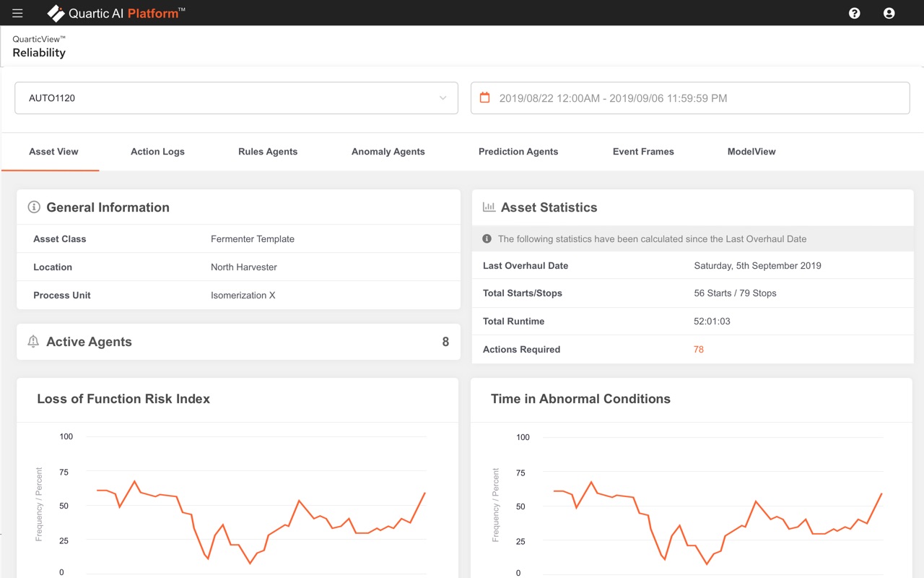Viewport: 924px width, 578px height.
Task: Click the info icon beside statistics note
Action: point(487,238)
